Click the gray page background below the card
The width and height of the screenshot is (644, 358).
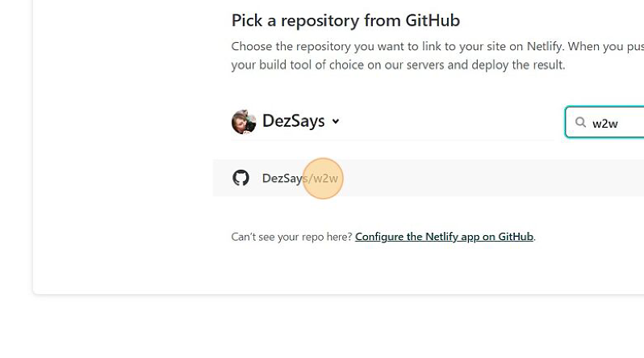[323, 327]
